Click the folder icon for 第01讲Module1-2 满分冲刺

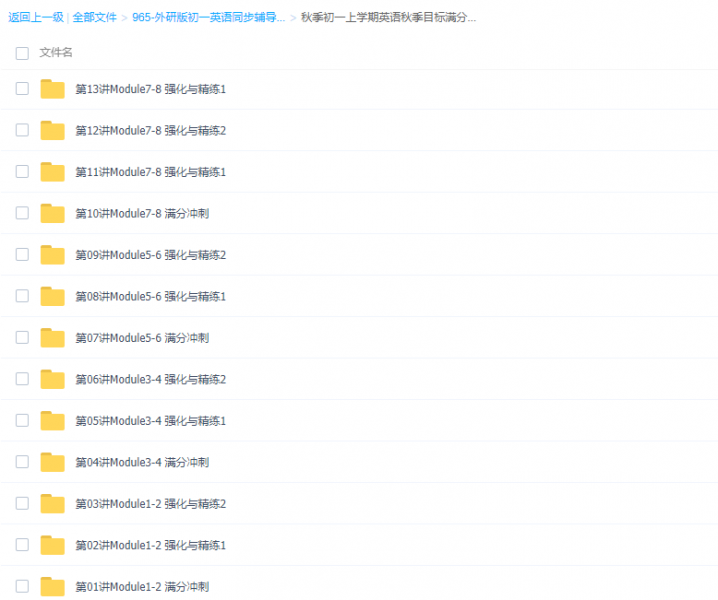coord(52,586)
